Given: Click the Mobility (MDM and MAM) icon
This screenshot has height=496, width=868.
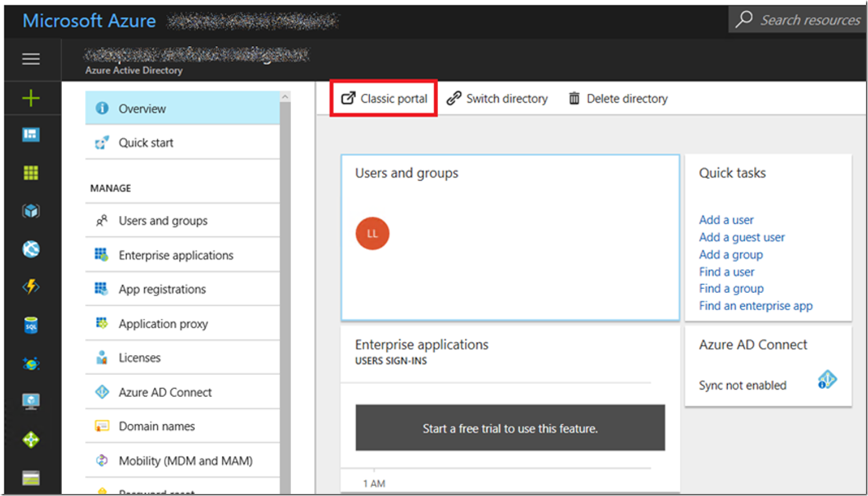Looking at the screenshot, I should [x=102, y=460].
